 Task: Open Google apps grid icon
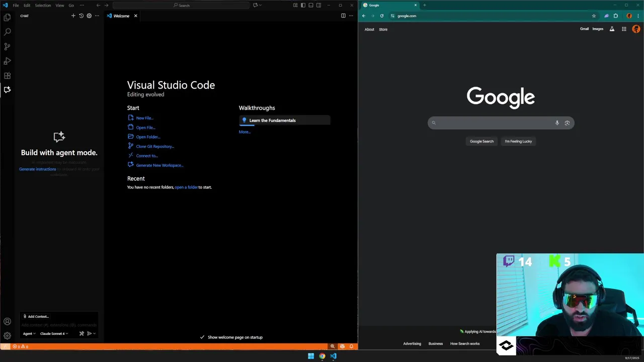point(624,29)
